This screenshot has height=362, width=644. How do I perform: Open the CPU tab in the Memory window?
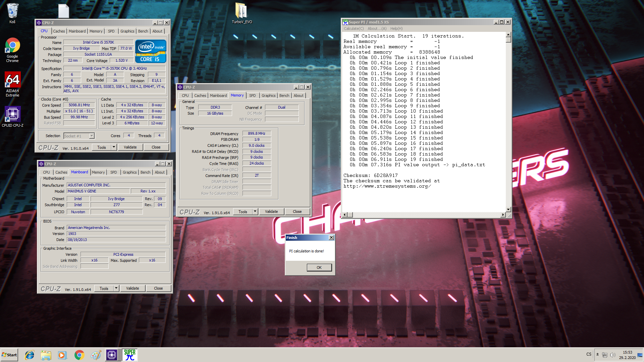pos(185,96)
